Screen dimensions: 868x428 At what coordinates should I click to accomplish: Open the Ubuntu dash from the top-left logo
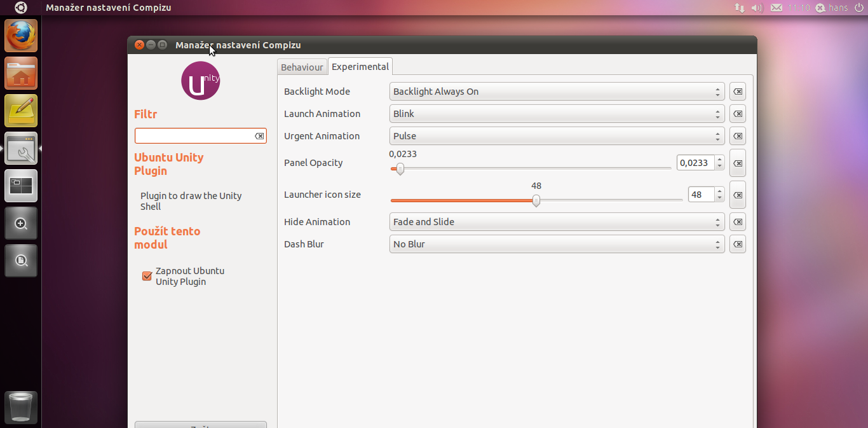[21, 8]
